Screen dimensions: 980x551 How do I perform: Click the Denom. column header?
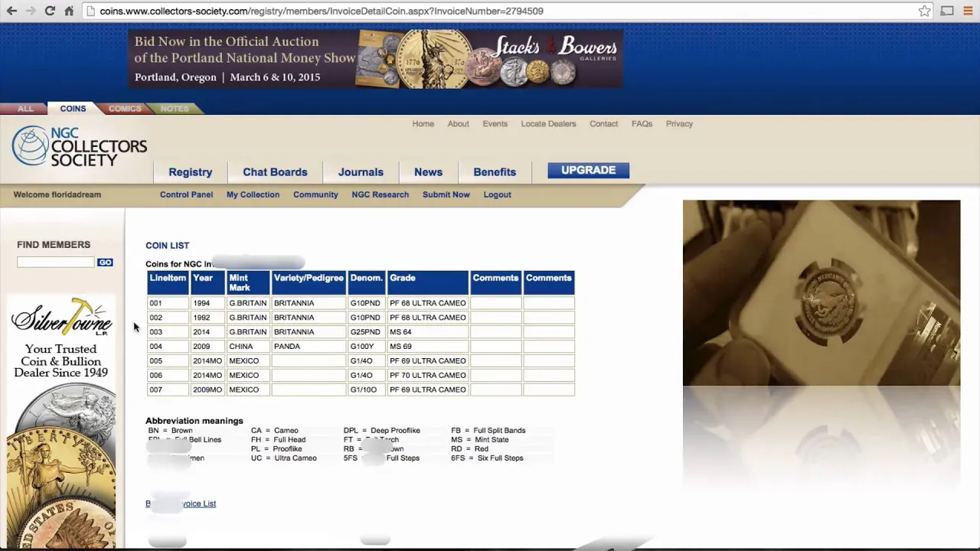tap(367, 282)
